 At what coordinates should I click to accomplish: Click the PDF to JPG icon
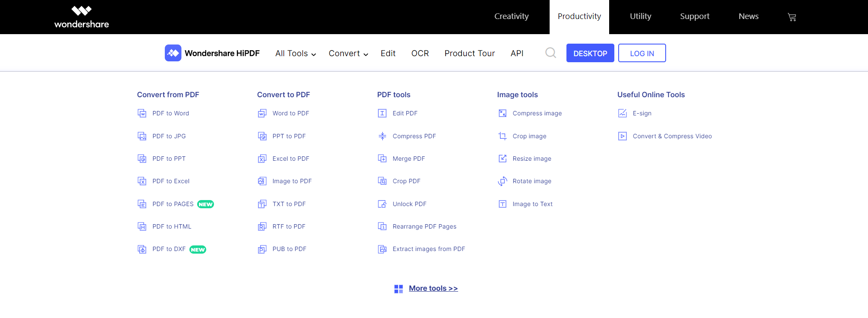[142, 136]
